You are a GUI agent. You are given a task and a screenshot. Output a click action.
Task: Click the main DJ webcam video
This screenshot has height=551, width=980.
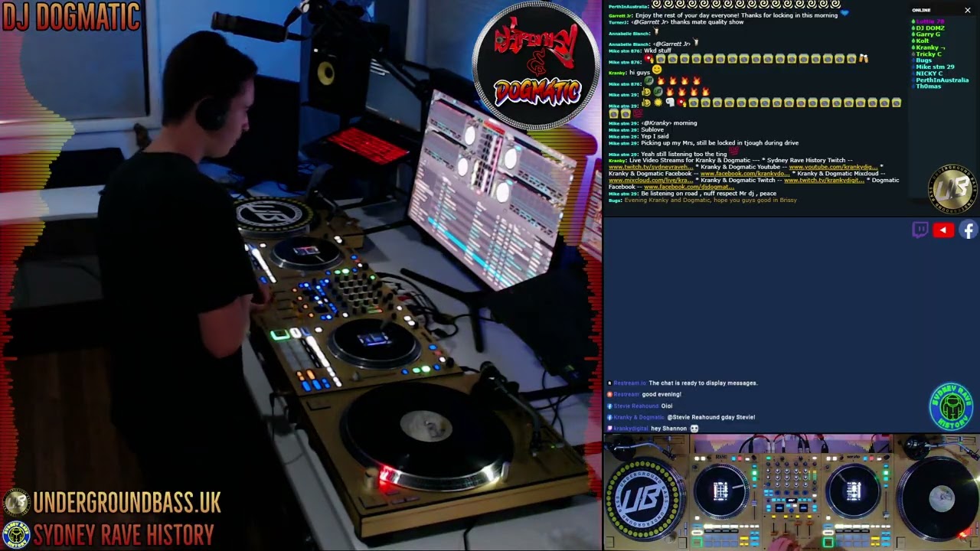pos(300,275)
